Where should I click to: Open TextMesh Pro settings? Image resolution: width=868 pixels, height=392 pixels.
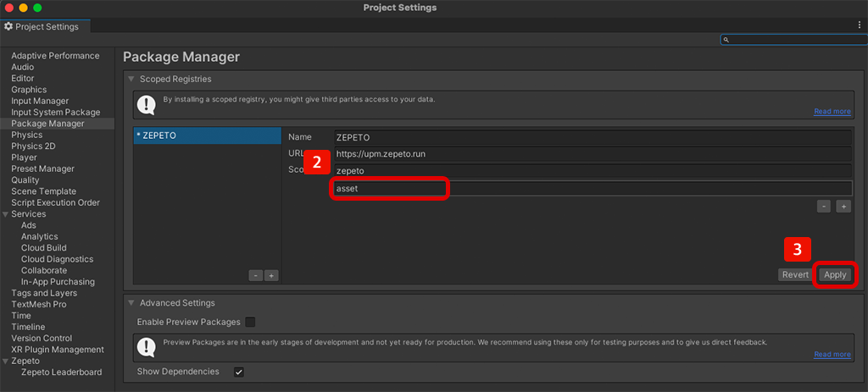coord(39,305)
